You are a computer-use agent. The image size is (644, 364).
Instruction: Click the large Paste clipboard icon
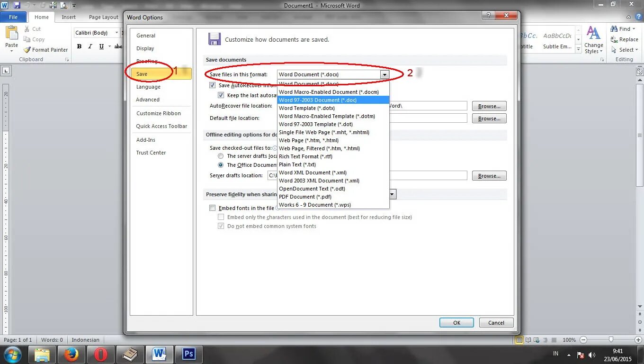[11, 33]
